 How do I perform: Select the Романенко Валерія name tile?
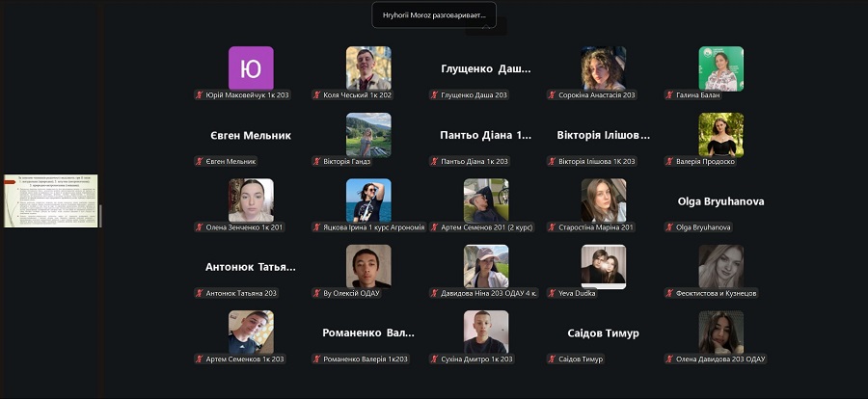point(368,333)
